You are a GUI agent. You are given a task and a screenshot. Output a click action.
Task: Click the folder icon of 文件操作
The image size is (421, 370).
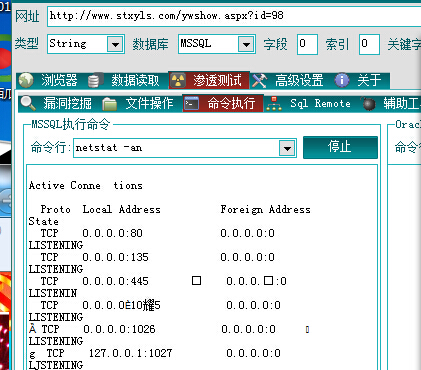109,104
